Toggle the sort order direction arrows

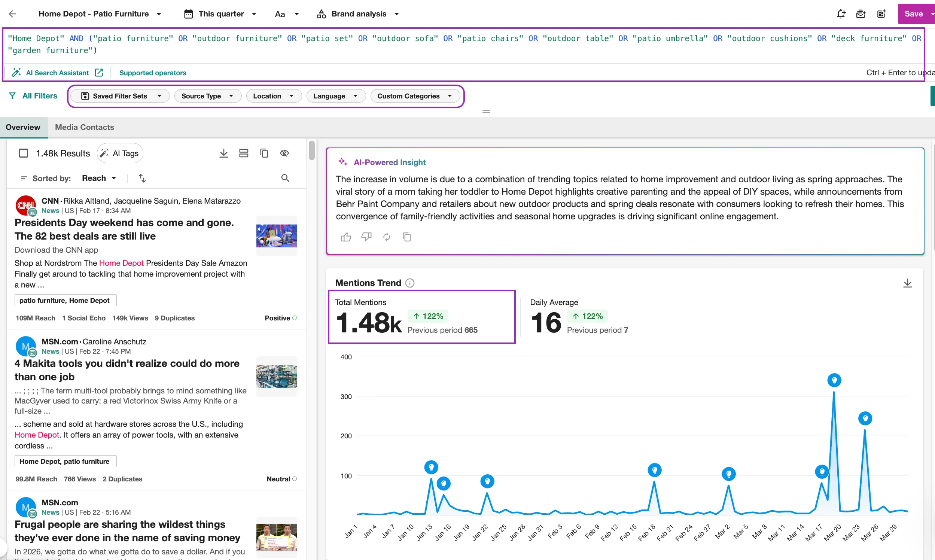click(x=142, y=178)
